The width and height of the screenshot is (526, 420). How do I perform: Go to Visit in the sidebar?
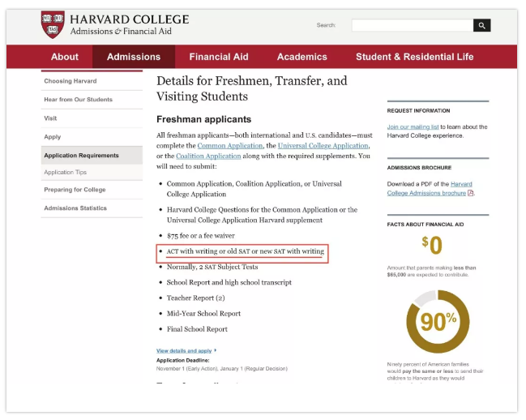50,118
